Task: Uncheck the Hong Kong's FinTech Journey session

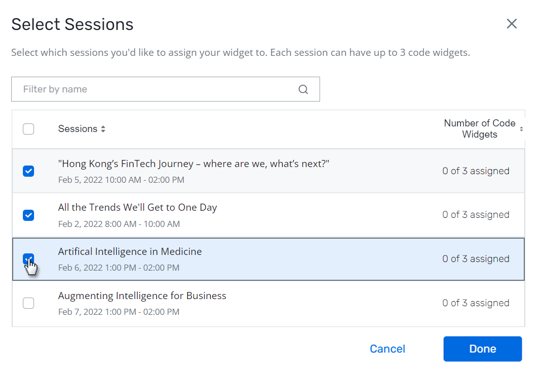Action: pos(28,171)
